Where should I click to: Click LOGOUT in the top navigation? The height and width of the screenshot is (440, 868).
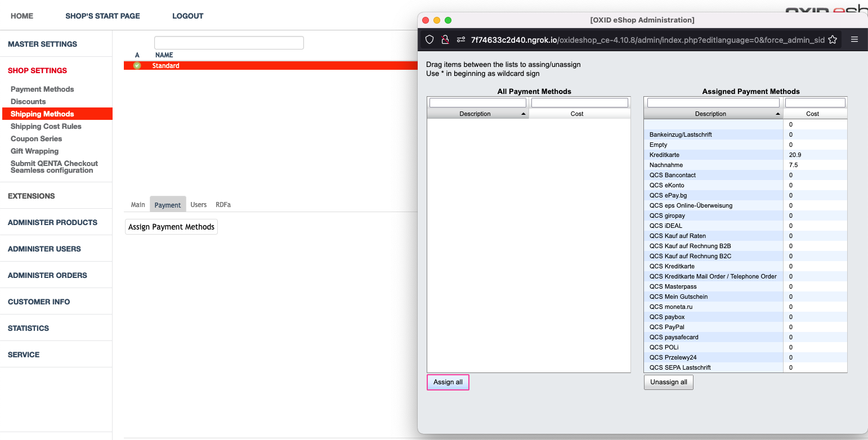pyautogui.click(x=188, y=16)
